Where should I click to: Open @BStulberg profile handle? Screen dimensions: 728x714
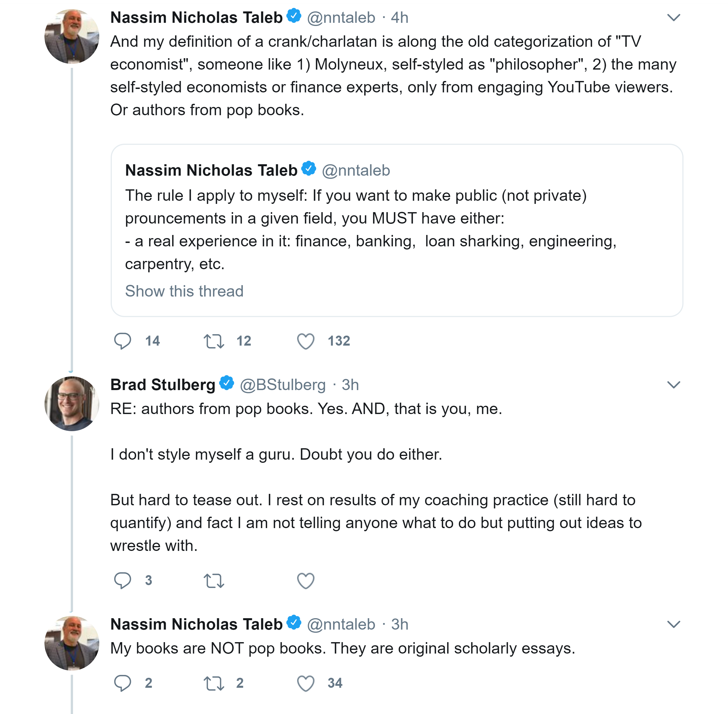(x=282, y=385)
